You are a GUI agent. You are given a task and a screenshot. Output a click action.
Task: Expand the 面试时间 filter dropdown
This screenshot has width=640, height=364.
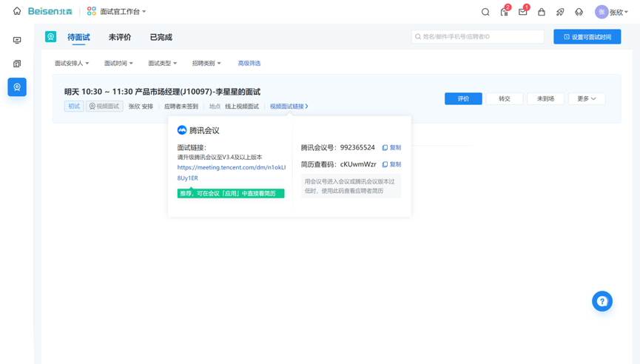[118, 64]
